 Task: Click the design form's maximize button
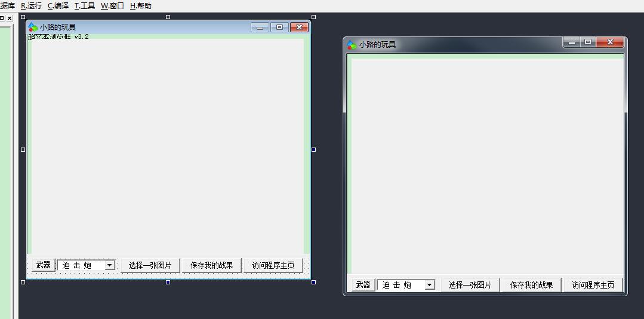pyautogui.click(x=279, y=27)
